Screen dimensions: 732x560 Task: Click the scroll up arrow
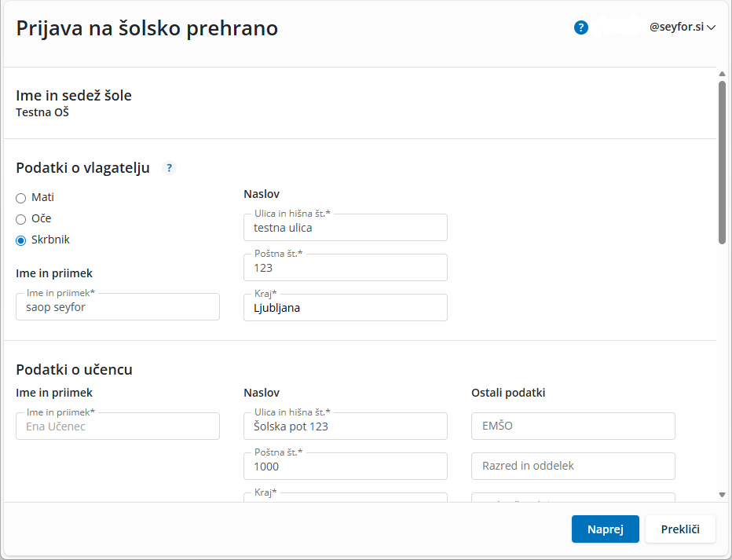722,74
